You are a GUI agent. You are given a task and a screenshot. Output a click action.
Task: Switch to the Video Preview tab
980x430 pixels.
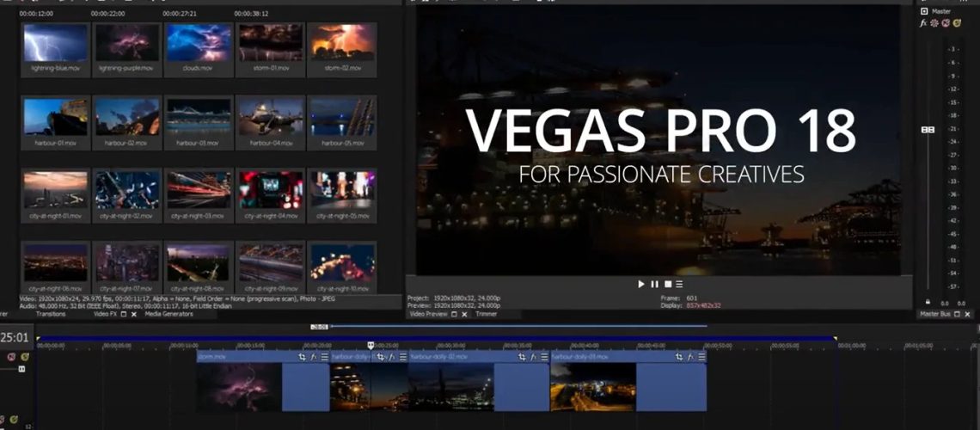[429, 315]
